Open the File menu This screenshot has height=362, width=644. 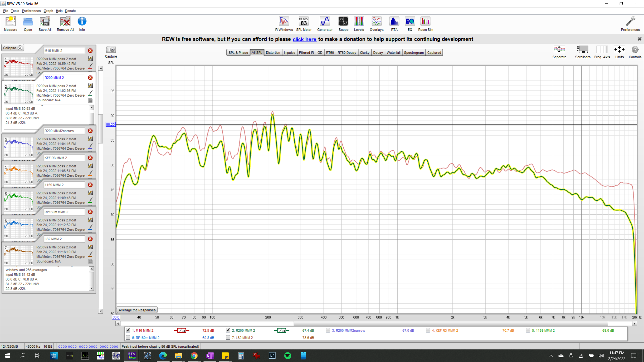coord(6,11)
